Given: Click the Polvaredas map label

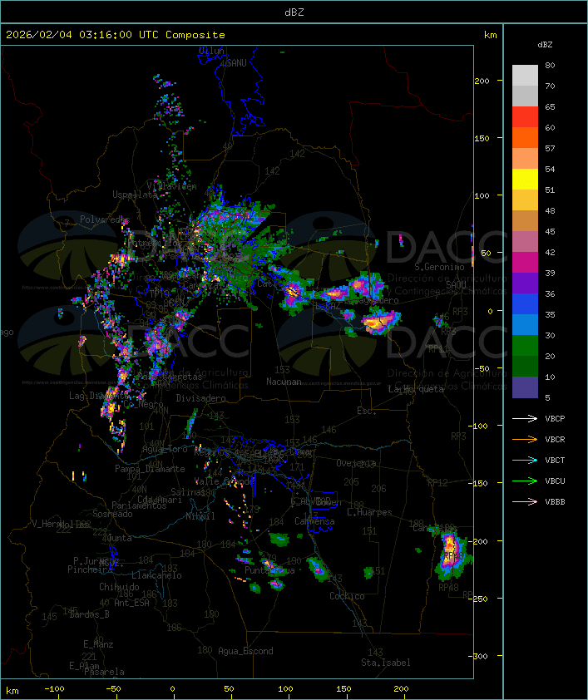Looking at the screenshot, I should (x=105, y=219).
